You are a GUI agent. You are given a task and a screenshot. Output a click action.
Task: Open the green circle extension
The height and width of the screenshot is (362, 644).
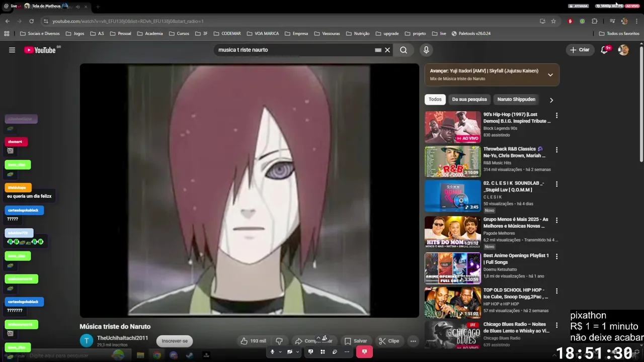[582, 21]
